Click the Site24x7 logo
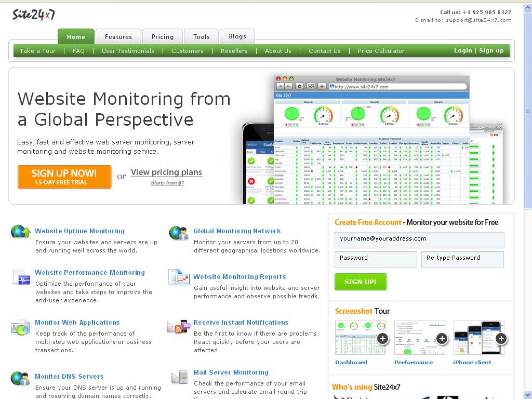 [x=34, y=15]
